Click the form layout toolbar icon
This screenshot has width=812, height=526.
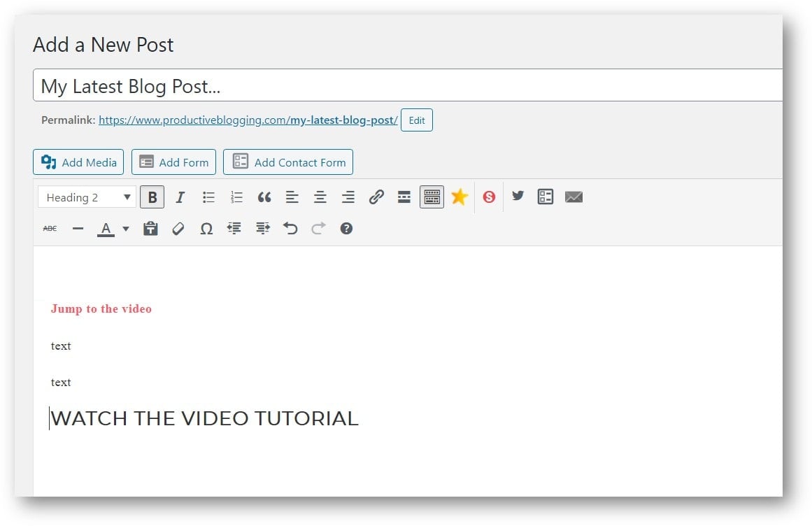coord(546,197)
